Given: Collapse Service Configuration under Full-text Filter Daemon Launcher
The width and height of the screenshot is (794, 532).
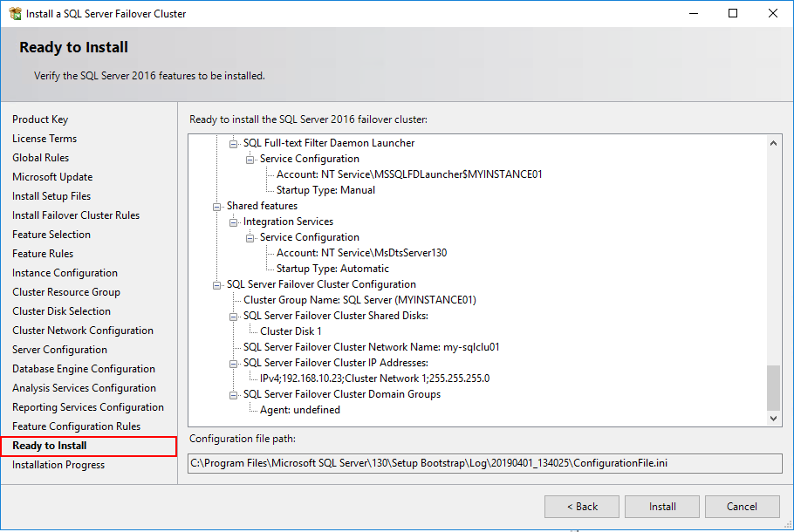Looking at the screenshot, I should click(250, 160).
